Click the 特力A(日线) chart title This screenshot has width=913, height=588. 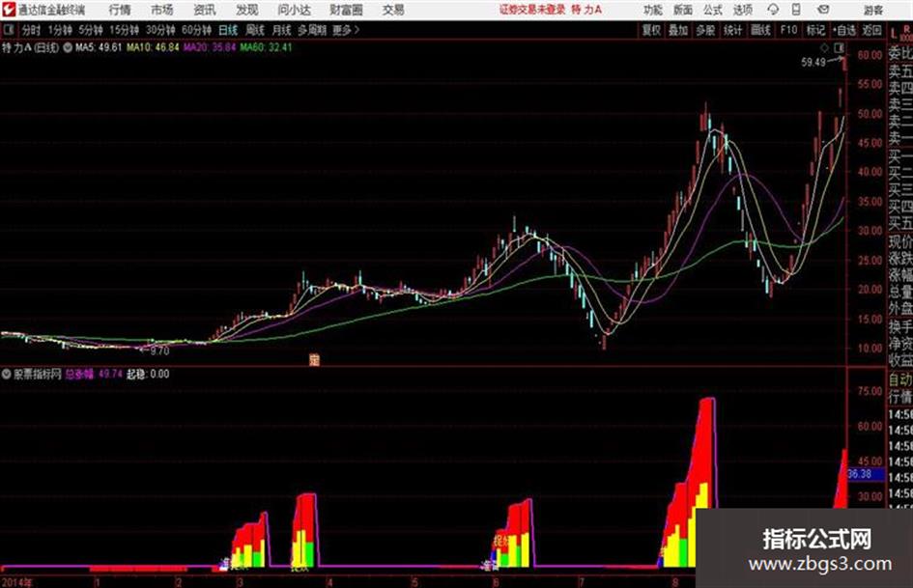click(30, 47)
